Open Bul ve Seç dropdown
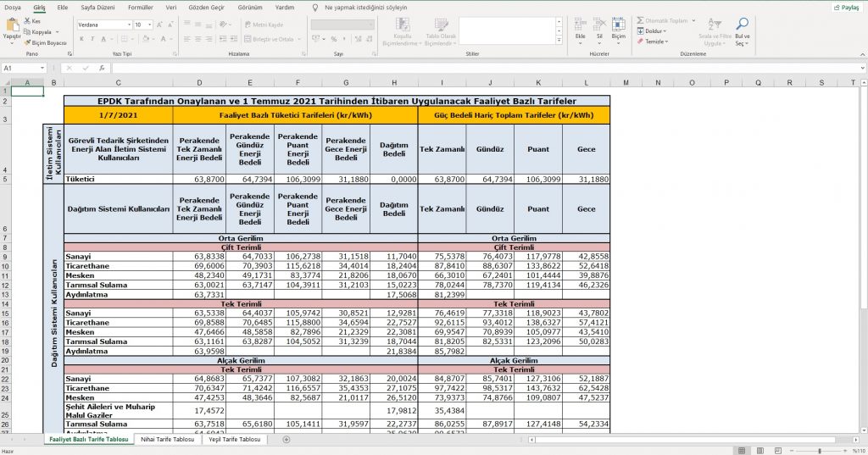 click(742, 32)
